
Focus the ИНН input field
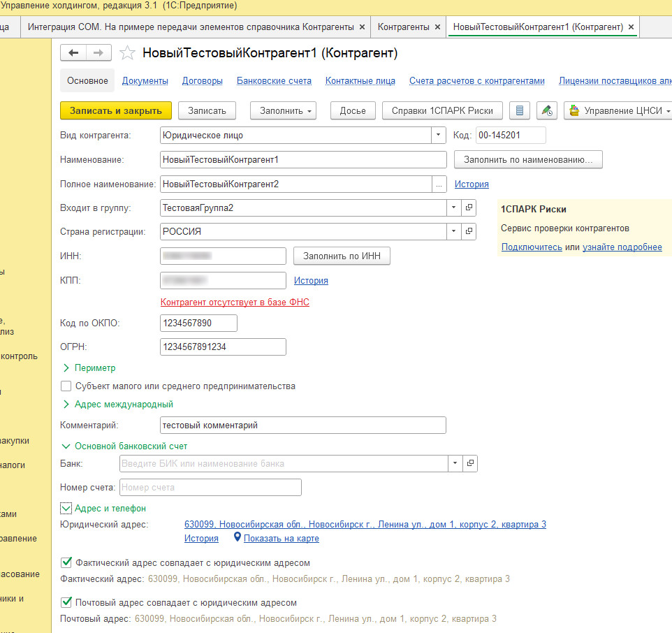223,256
